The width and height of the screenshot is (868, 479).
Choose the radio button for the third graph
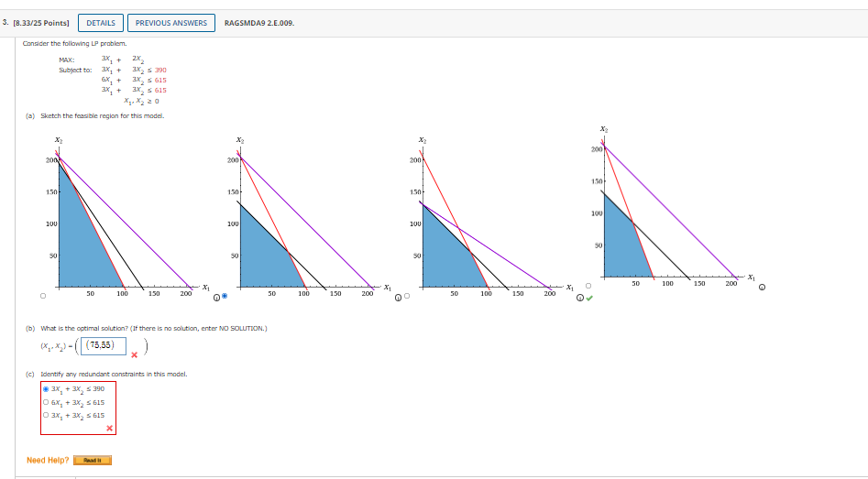407,296
